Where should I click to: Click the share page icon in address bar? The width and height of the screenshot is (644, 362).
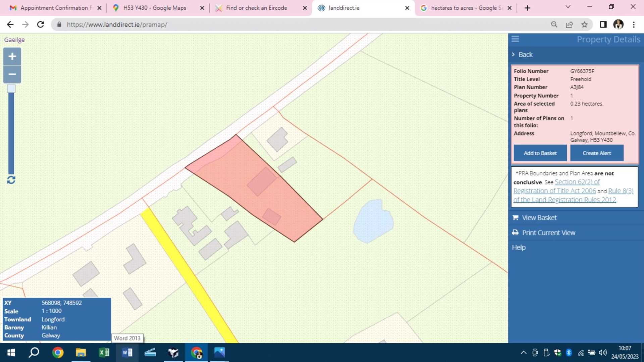click(569, 24)
